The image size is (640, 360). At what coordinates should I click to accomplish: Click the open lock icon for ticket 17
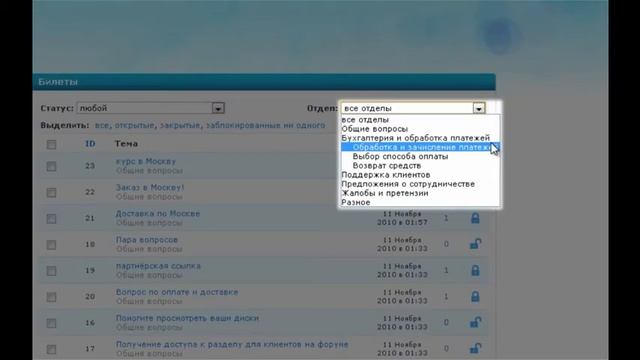tap(475, 349)
